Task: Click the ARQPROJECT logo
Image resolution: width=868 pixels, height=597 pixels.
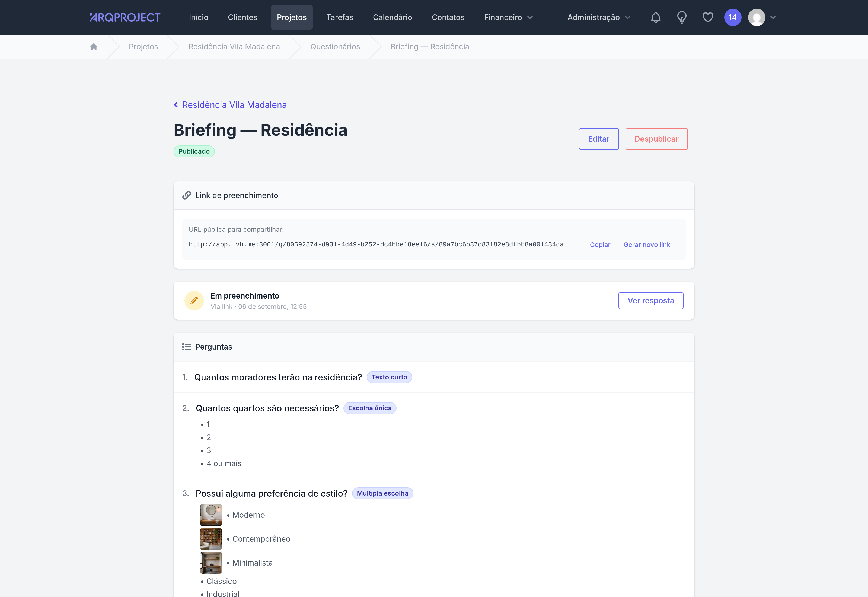Action: click(125, 17)
